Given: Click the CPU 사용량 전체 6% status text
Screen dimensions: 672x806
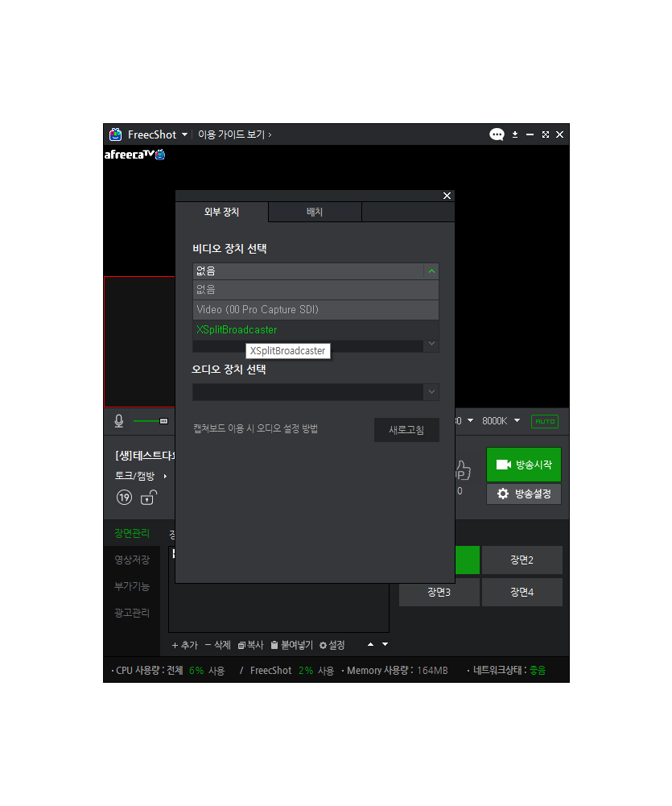Looking at the screenshot, I should pyautogui.click(x=168, y=670).
